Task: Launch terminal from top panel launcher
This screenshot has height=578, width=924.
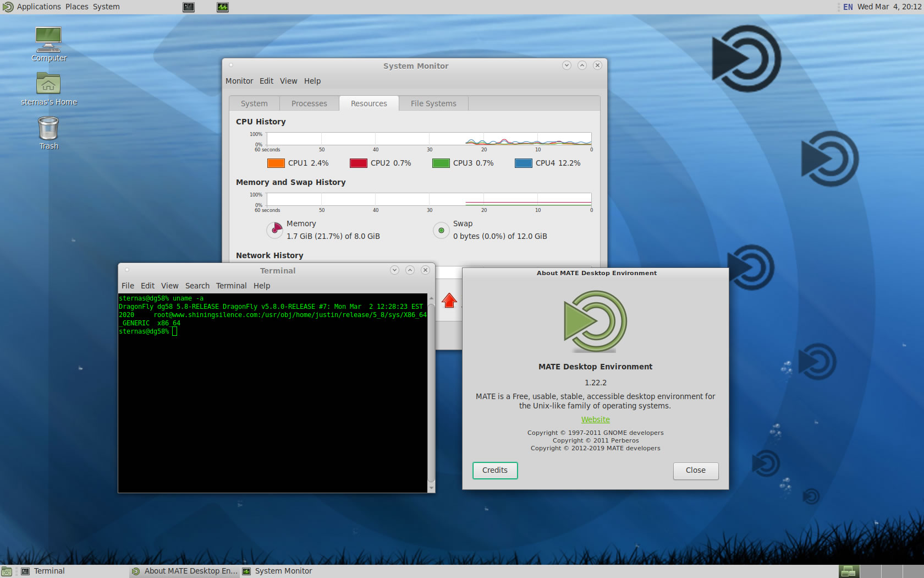Action: point(189,7)
